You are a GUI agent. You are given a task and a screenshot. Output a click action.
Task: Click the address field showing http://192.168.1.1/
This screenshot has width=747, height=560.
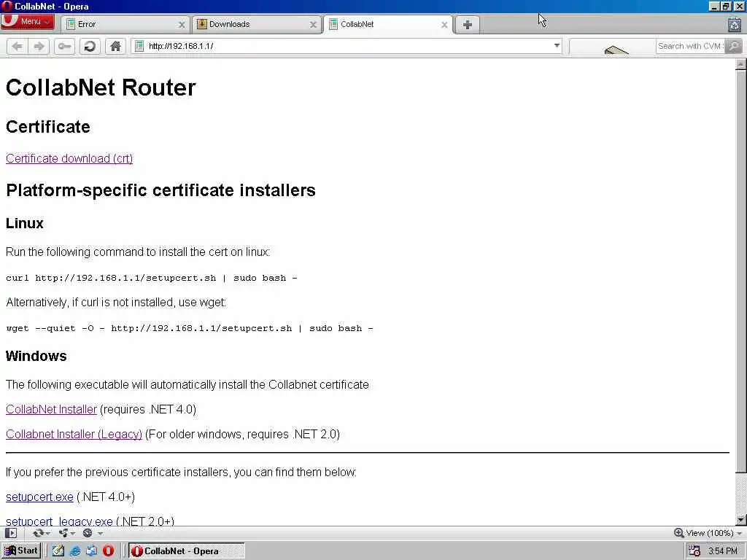point(347,46)
